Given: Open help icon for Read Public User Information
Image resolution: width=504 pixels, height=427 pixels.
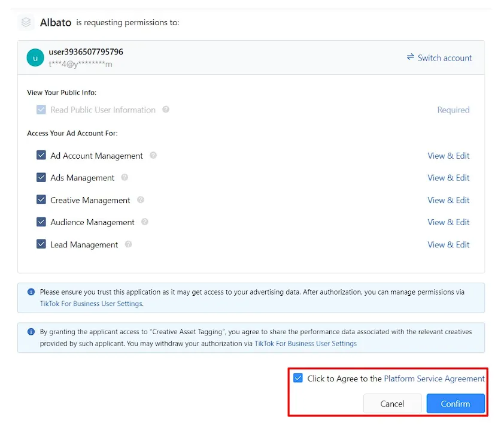Looking at the screenshot, I should point(166,110).
